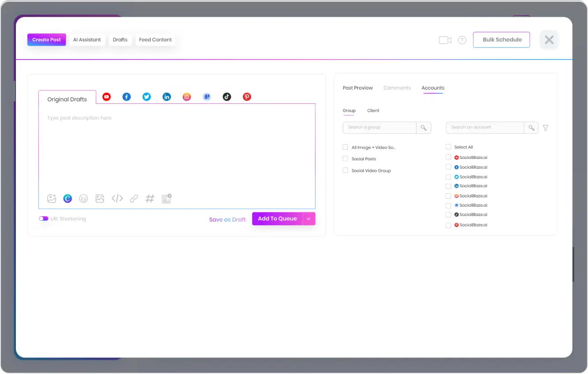Open the TikTok post tab
The height and width of the screenshot is (374, 588).
227,97
